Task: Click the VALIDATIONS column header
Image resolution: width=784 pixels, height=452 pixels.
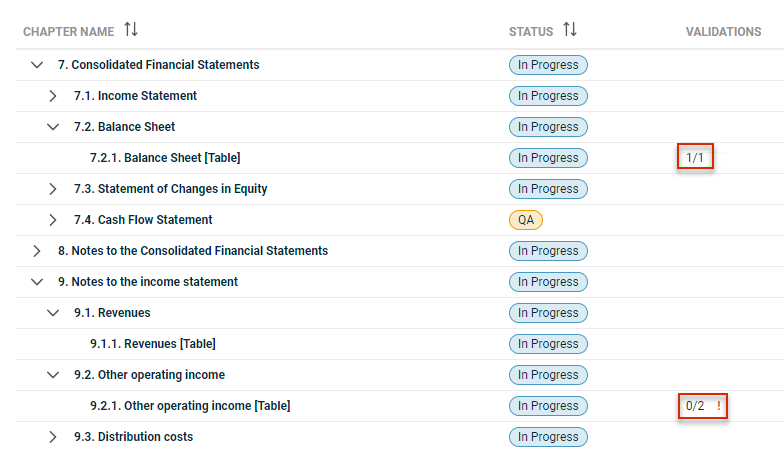Action: coord(723,32)
